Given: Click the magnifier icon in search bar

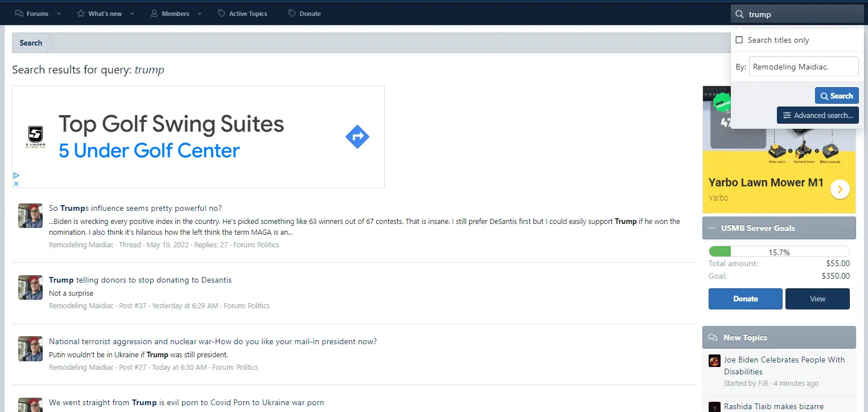Looking at the screenshot, I should 739,14.
